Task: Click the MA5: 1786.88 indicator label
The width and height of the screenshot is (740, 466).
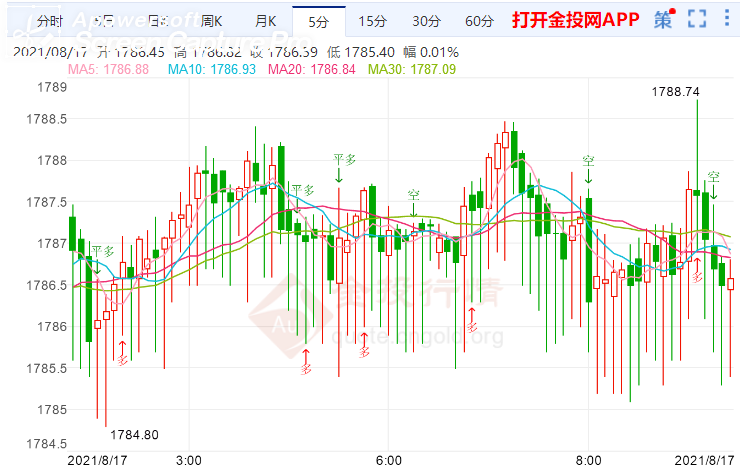Action: (x=108, y=69)
